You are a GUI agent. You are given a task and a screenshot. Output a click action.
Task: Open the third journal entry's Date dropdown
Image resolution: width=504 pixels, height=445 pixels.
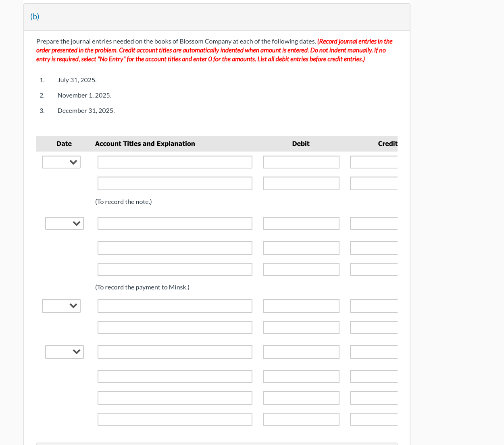coord(61,306)
